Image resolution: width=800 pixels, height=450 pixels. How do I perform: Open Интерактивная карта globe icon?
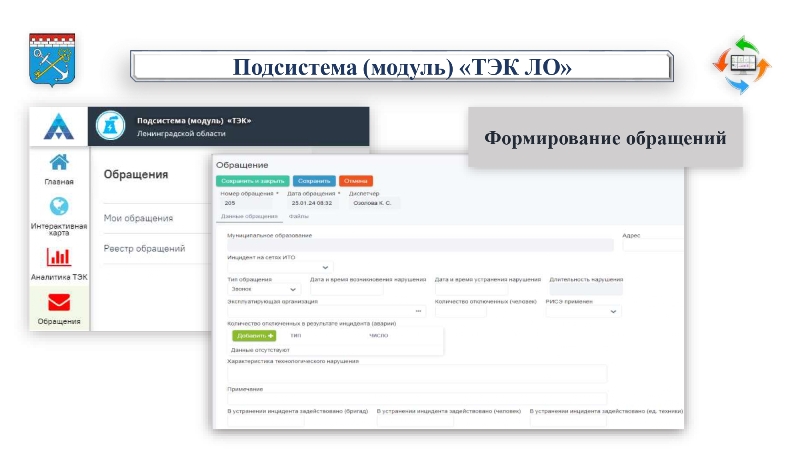[59, 207]
